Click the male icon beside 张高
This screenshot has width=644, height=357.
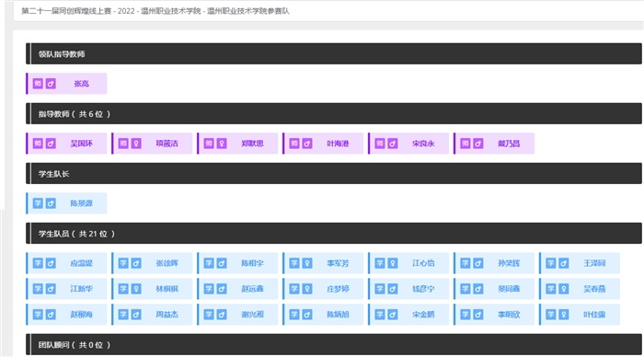(x=51, y=84)
